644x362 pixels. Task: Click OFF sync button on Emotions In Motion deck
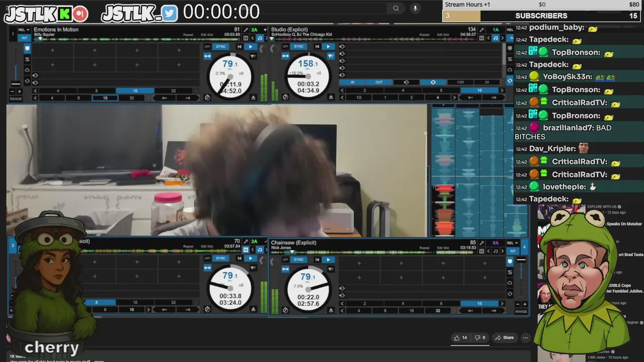pos(207,47)
